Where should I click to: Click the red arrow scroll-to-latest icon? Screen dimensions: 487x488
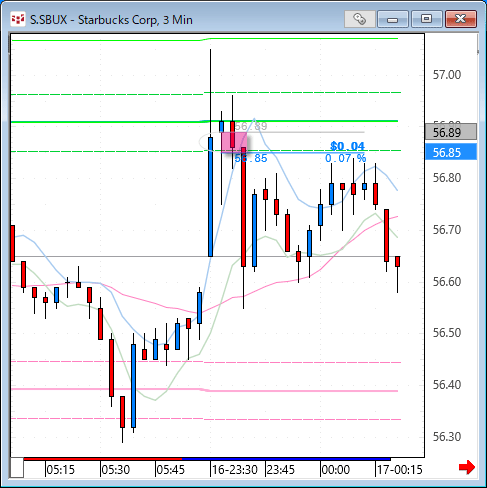coord(467,467)
